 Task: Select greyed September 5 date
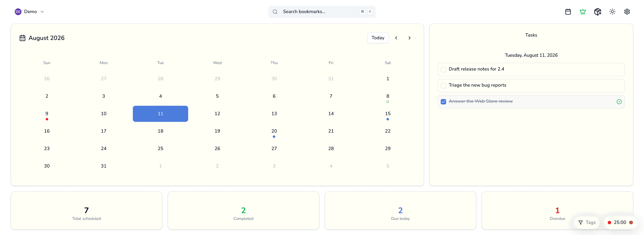[x=388, y=166]
